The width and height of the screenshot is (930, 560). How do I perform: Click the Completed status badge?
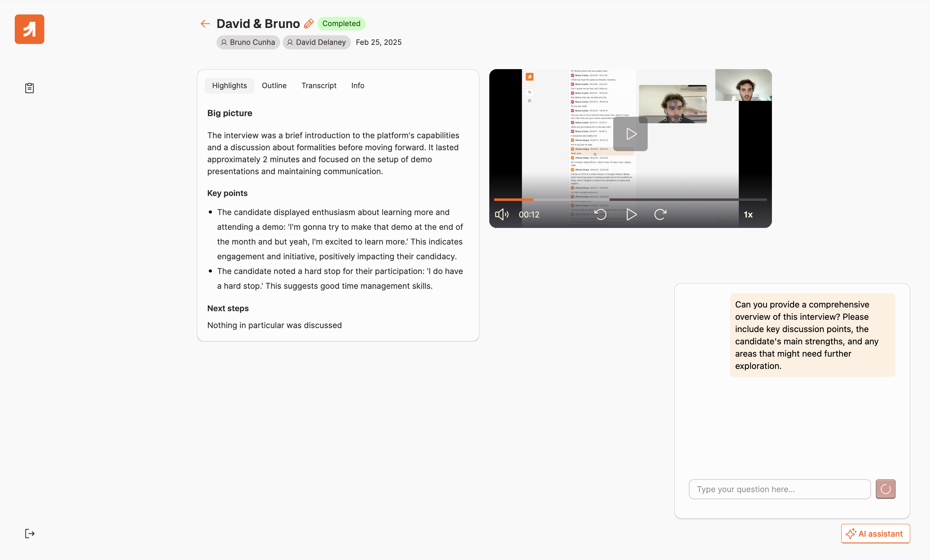pos(341,23)
